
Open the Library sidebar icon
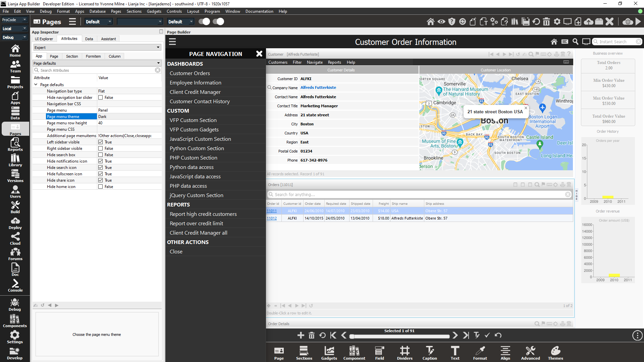[x=15, y=160]
